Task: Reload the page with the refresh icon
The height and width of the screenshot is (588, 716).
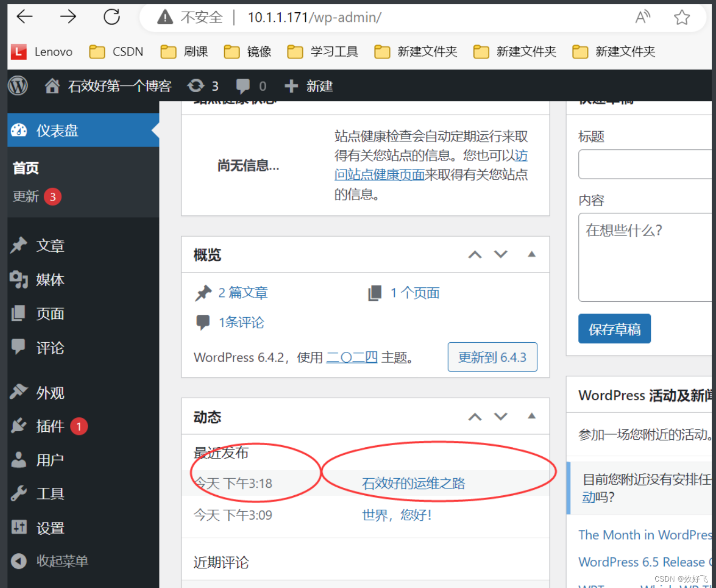Action: click(112, 17)
